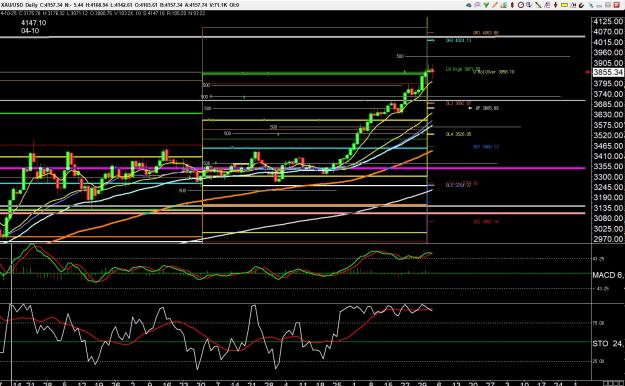Click the 04-10 crosshair date readout
The image size is (625, 386).
click(30, 31)
